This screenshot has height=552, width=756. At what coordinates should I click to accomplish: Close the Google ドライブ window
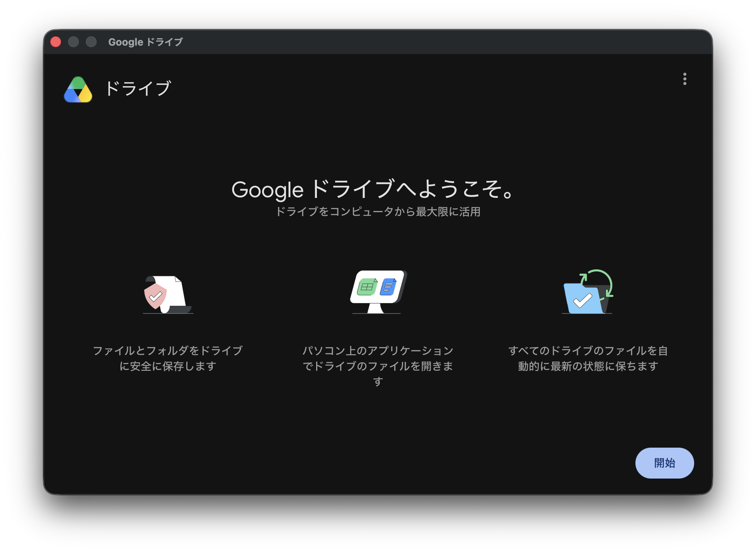56,42
